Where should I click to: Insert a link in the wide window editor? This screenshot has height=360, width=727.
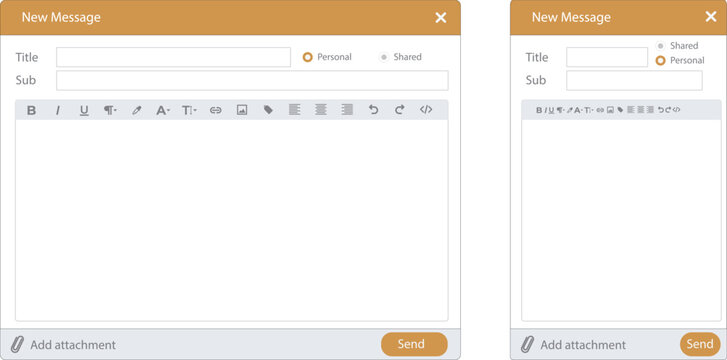[x=216, y=110]
